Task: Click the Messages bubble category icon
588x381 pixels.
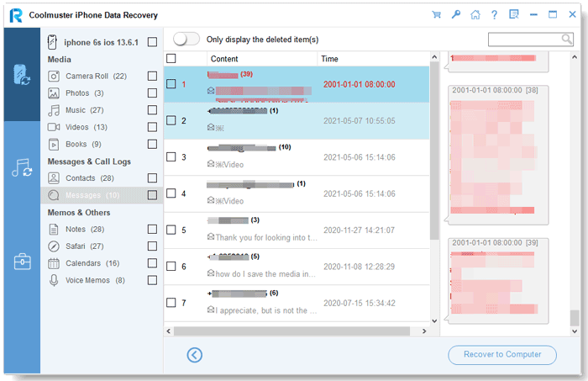Action: coord(54,195)
